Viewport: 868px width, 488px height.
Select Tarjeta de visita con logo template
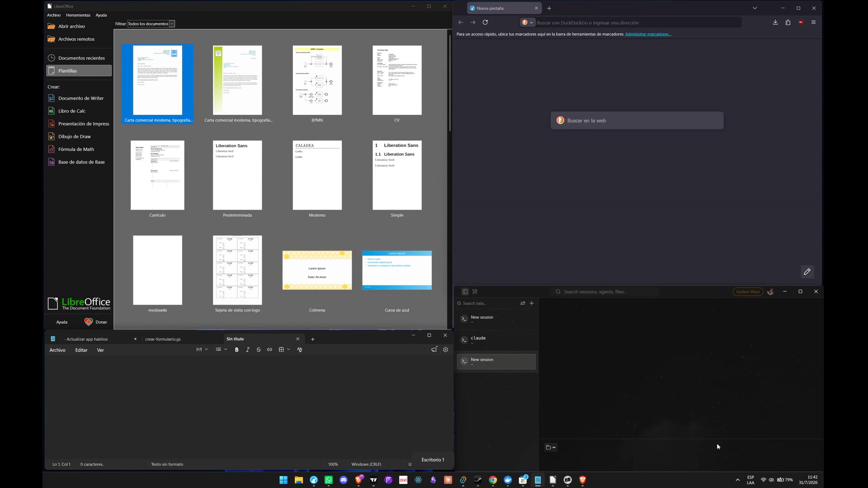click(x=237, y=270)
